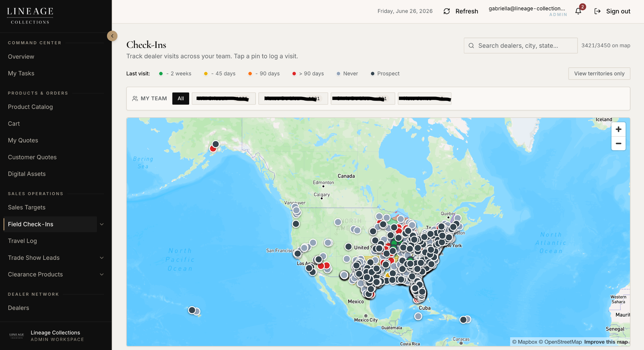644x350 pixels.
Task: Select the red pin in Alaska
Action: point(213,149)
